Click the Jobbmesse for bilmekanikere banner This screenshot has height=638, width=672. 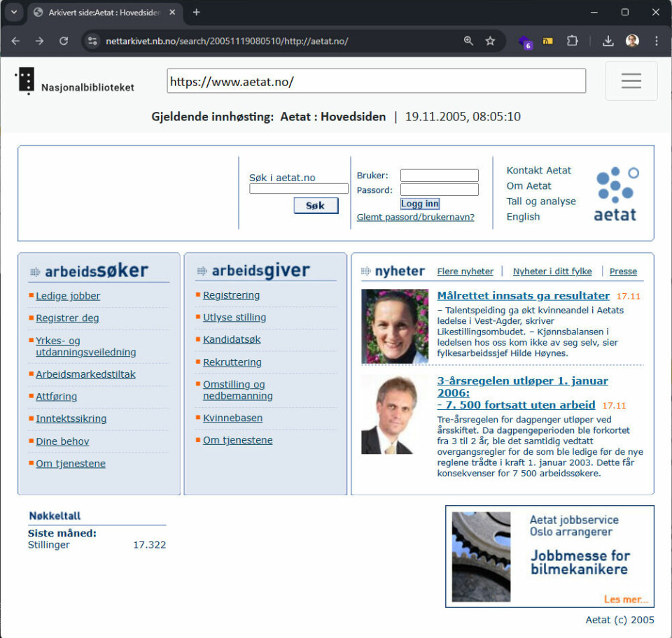click(549, 556)
